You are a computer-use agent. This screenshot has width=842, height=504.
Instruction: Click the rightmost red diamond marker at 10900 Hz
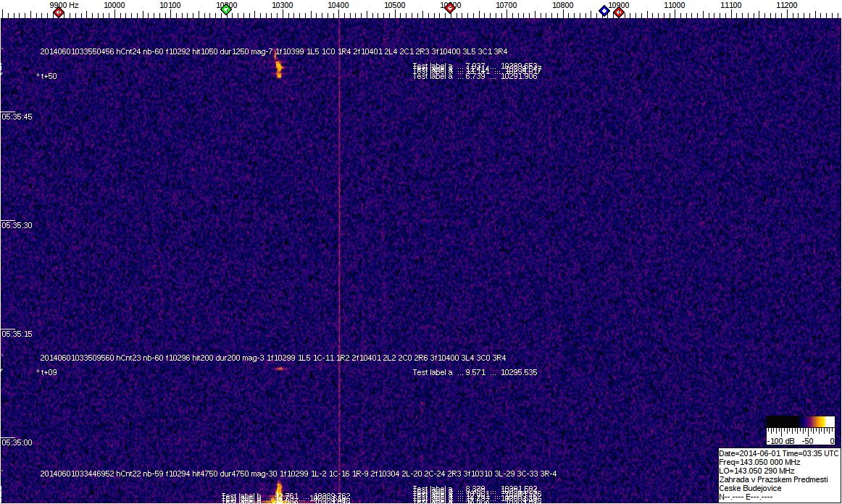pyautogui.click(x=619, y=12)
